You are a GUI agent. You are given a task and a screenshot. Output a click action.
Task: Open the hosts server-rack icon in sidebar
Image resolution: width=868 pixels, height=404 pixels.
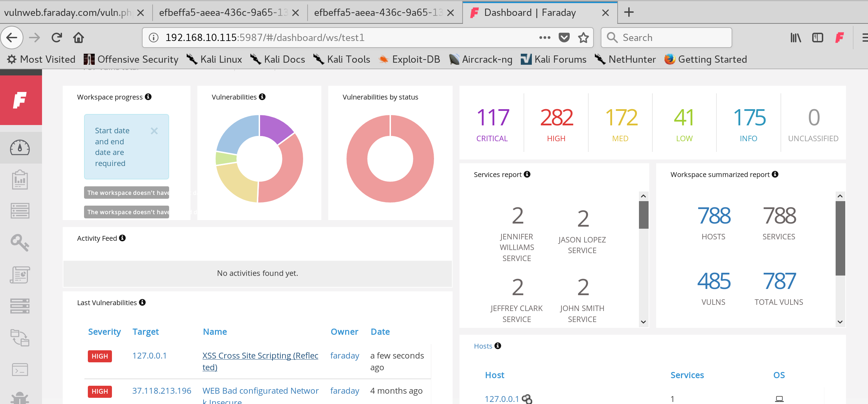tap(20, 306)
